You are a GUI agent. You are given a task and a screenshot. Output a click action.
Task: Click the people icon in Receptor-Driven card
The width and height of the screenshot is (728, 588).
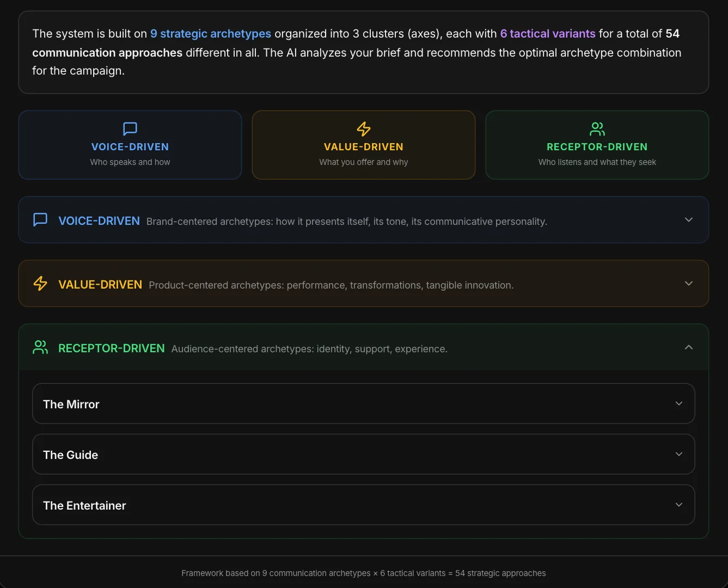coord(597,129)
